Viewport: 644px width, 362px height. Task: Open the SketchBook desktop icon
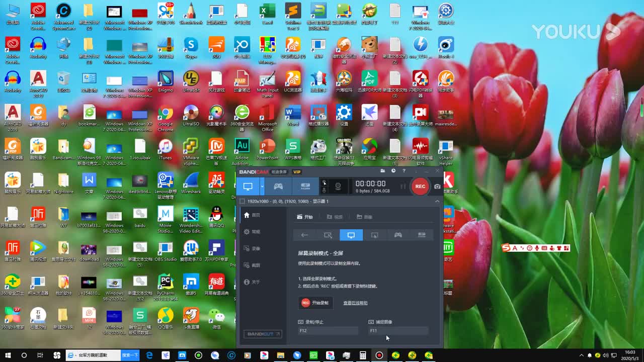pyautogui.click(x=191, y=14)
